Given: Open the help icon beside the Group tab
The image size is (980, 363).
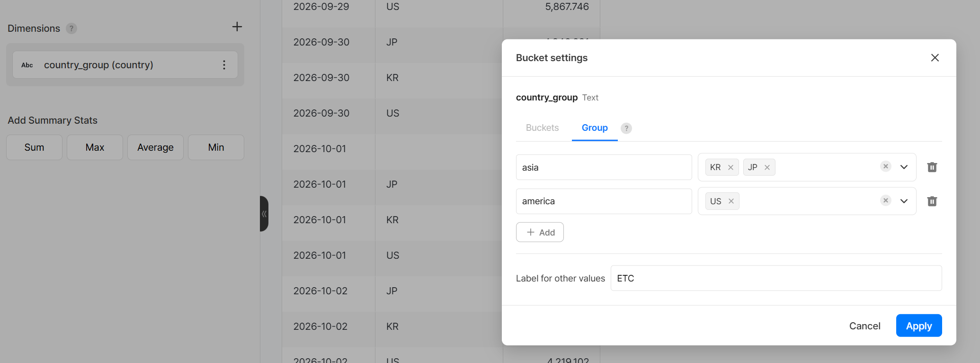Looking at the screenshot, I should pyautogui.click(x=626, y=128).
